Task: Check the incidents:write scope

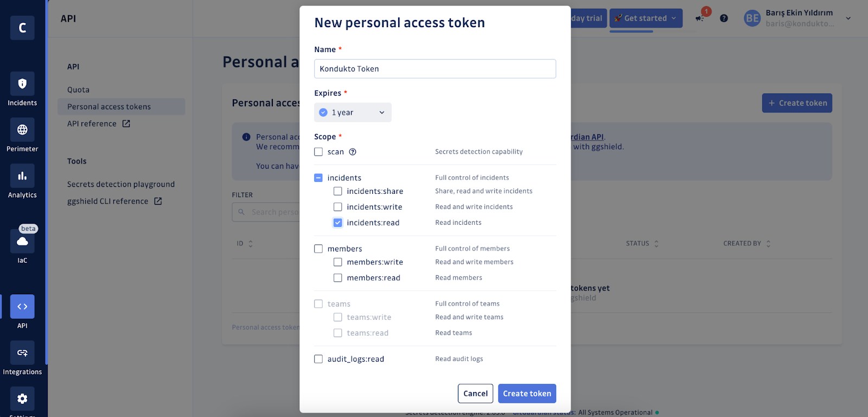Action: (337, 206)
